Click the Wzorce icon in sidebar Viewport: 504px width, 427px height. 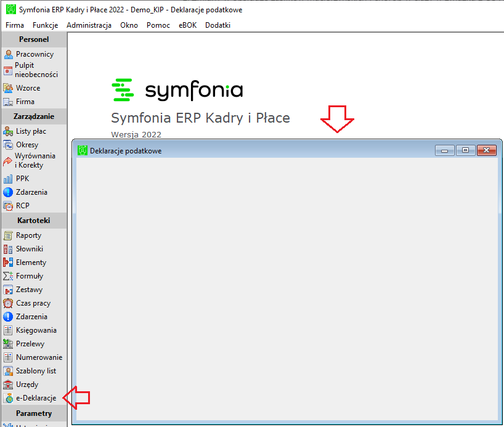coord(8,88)
